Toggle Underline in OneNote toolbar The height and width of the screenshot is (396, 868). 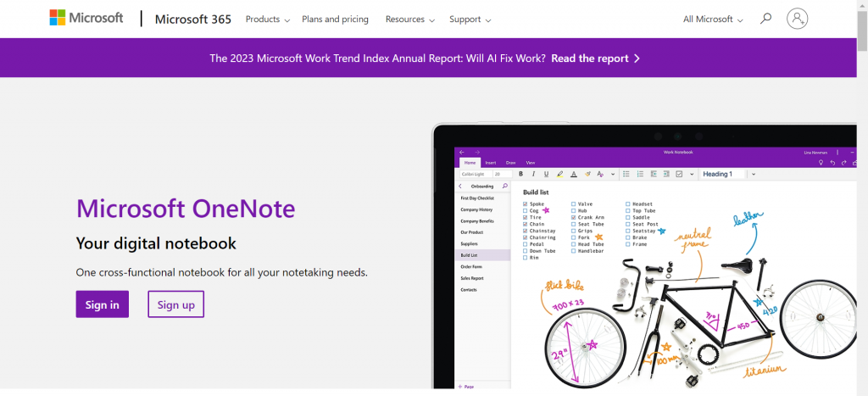547,174
